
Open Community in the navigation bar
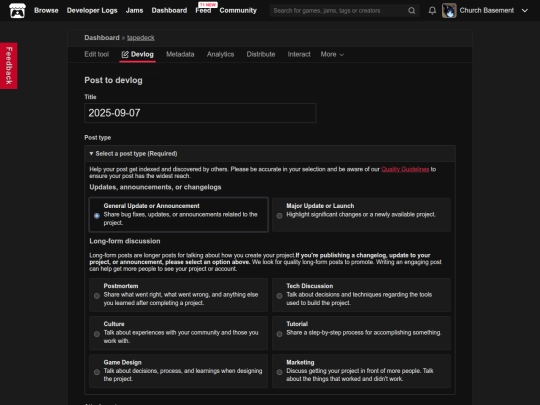pyautogui.click(x=238, y=11)
